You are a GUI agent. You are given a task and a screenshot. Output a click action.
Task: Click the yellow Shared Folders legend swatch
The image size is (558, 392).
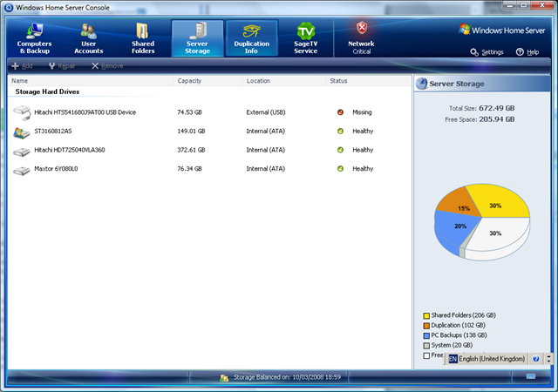click(426, 315)
